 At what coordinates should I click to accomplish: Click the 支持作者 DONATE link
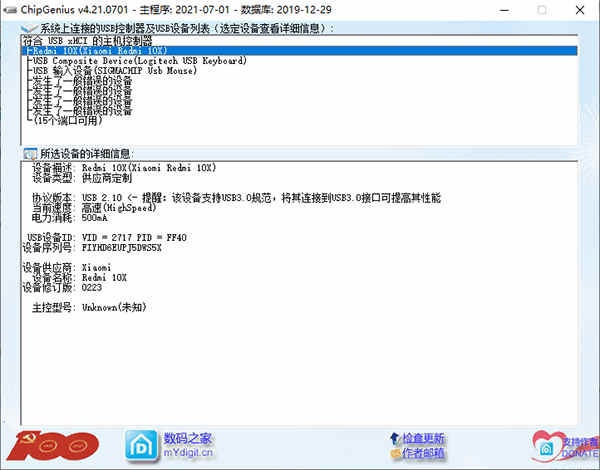click(x=579, y=447)
